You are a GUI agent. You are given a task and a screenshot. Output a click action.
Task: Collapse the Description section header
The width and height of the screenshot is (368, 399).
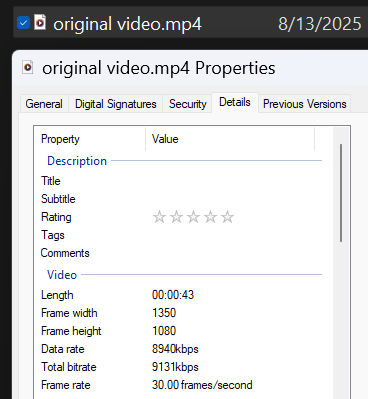77,161
